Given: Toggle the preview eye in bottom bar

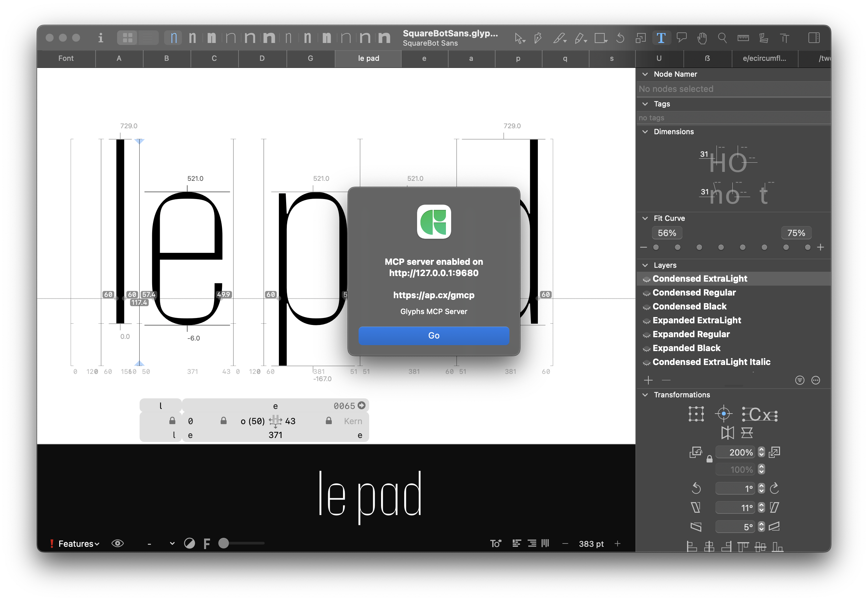Looking at the screenshot, I should [x=117, y=543].
